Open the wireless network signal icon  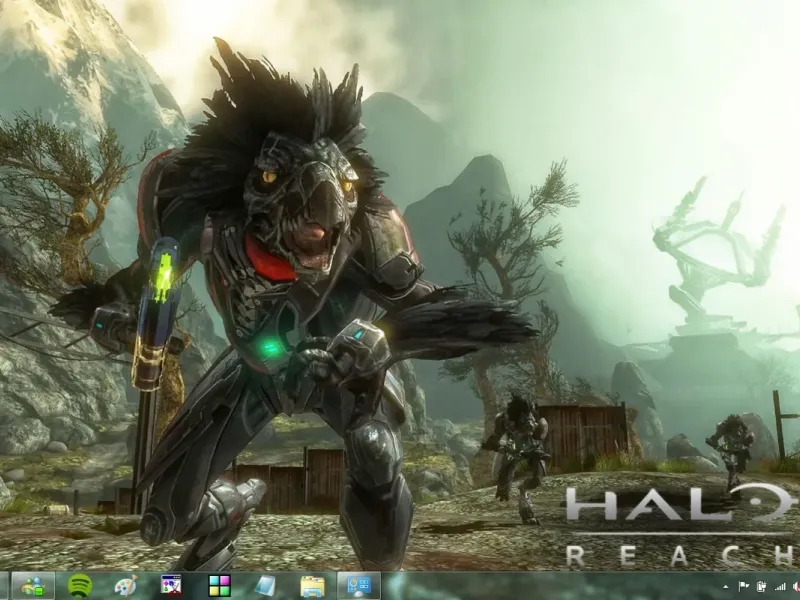point(780,587)
